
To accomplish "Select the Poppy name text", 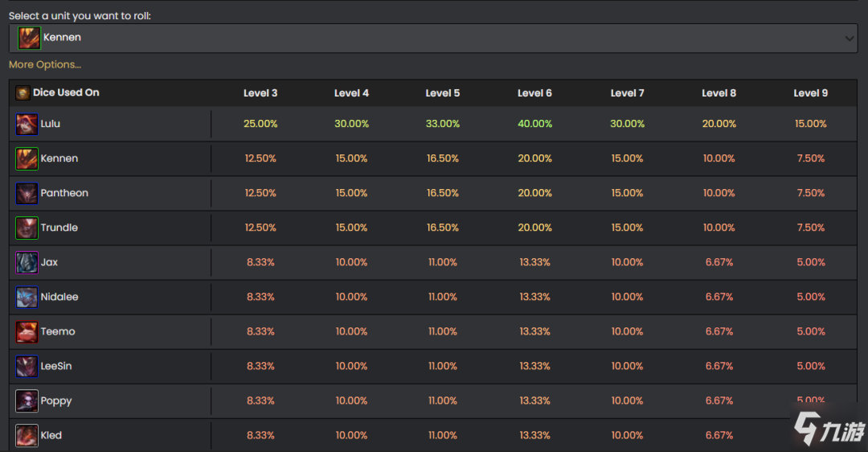I will pyautogui.click(x=56, y=401).
